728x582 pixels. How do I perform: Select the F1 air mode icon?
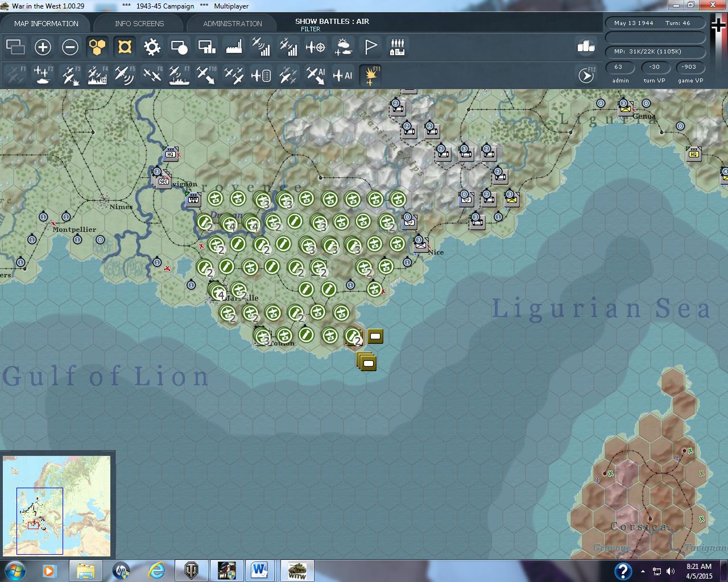point(15,75)
